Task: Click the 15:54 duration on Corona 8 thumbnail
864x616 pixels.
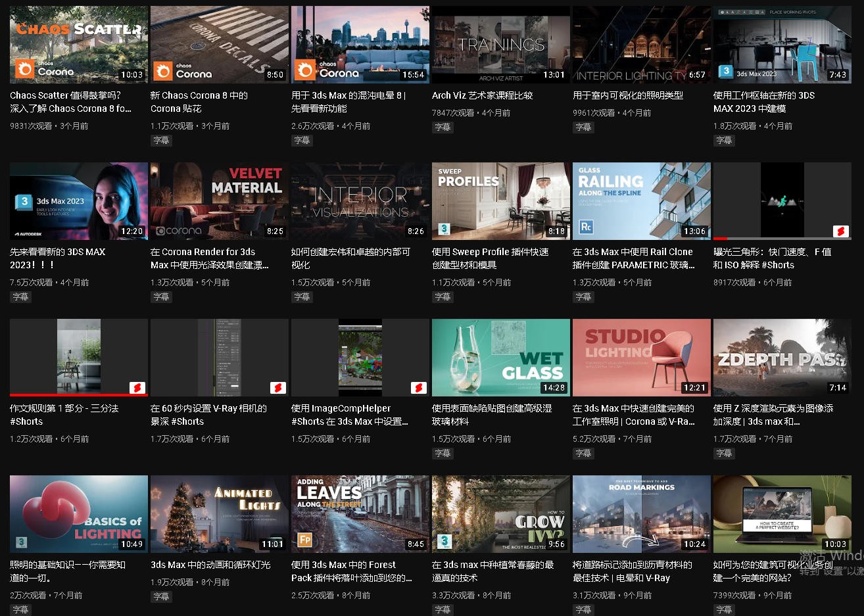Action: point(414,75)
